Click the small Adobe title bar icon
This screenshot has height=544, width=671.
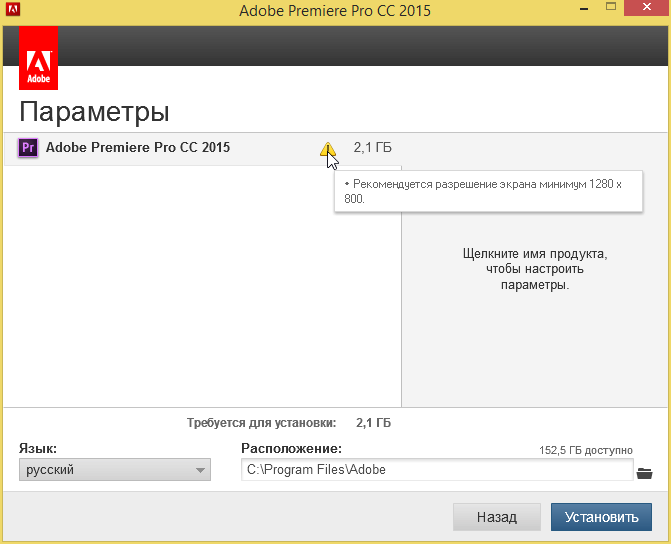13,9
